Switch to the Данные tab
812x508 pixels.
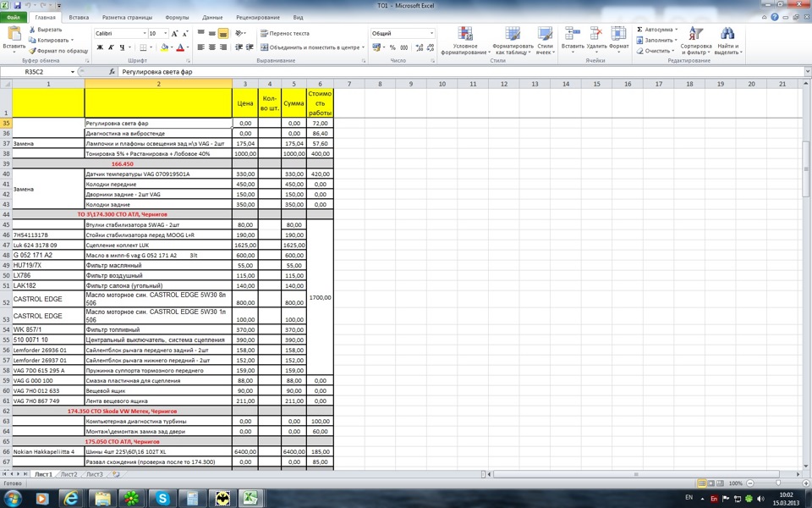pos(212,17)
